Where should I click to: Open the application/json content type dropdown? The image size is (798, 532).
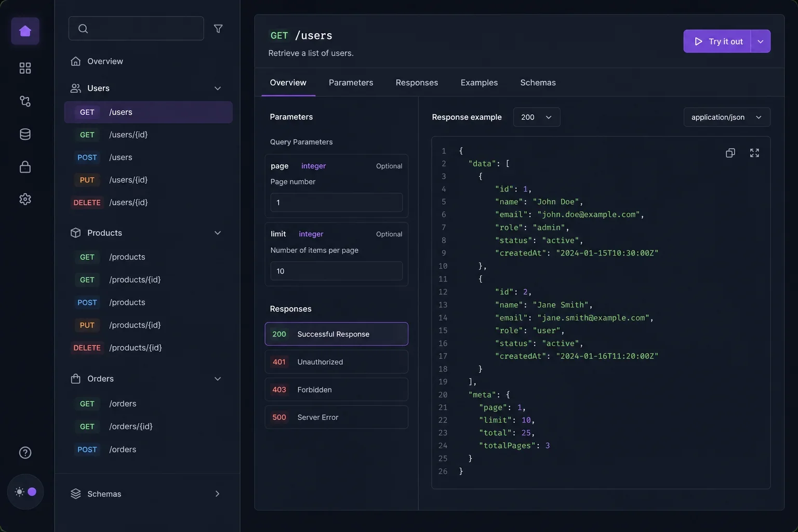coord(727,117)
